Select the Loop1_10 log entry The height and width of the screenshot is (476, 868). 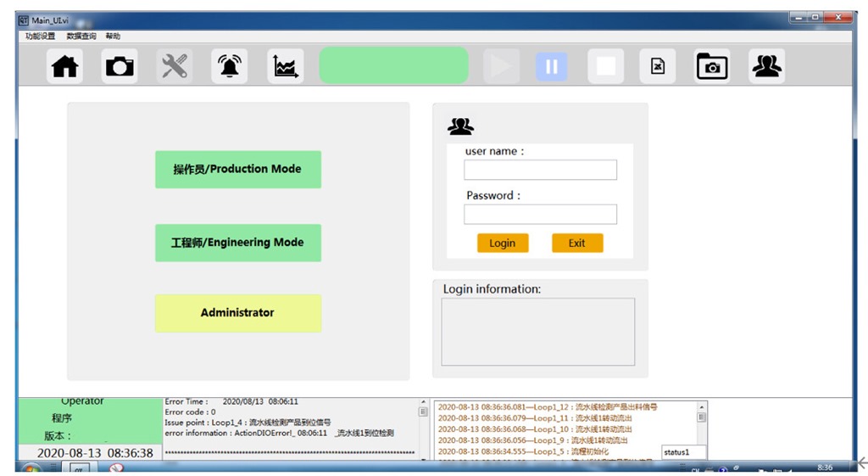click(x=535, y=428)
